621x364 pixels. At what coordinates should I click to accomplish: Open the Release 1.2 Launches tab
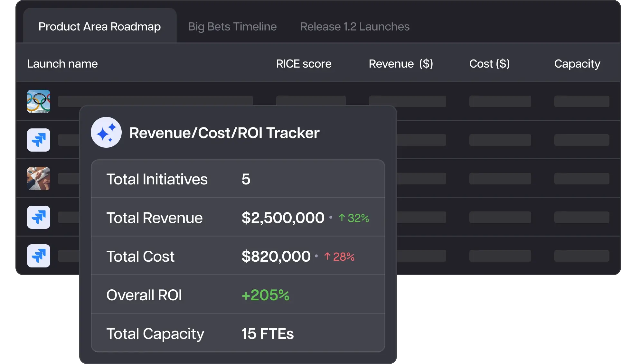click(354, 26)
